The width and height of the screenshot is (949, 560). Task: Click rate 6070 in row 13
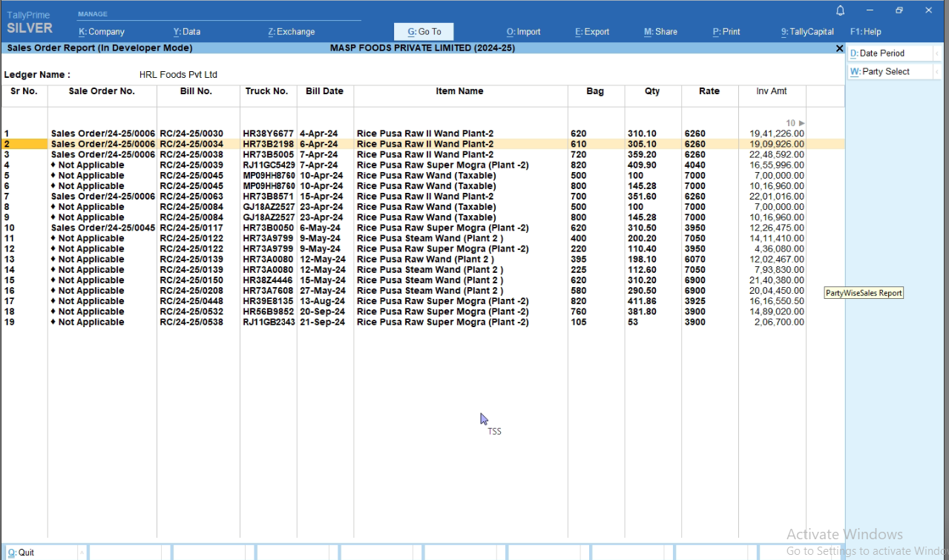[694, 259]
